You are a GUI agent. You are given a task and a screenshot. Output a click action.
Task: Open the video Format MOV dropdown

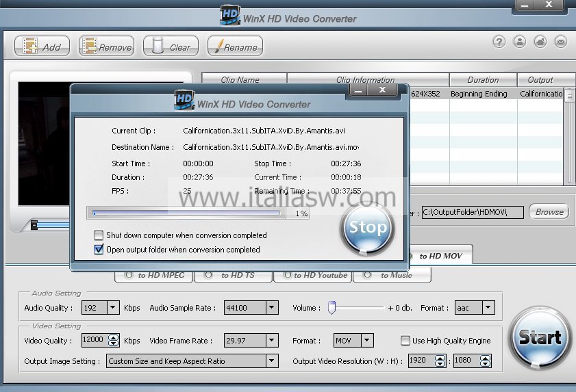(367, 340)
